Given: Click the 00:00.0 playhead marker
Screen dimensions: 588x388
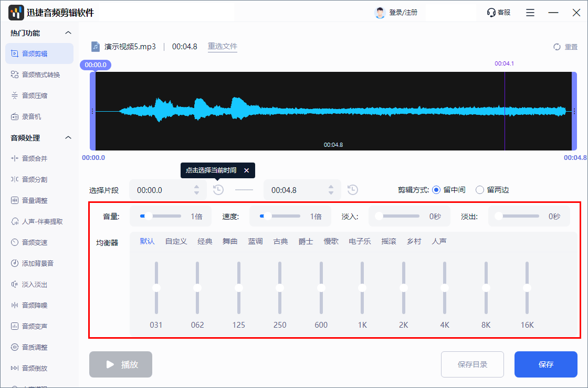Looking at the screenshot, I should [x=95, y=65].
